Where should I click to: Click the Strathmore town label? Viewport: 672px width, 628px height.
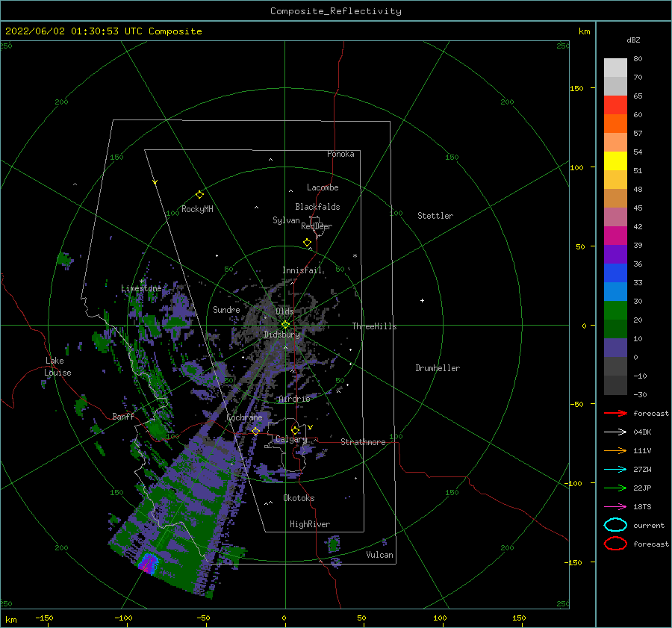click(363, 442)
